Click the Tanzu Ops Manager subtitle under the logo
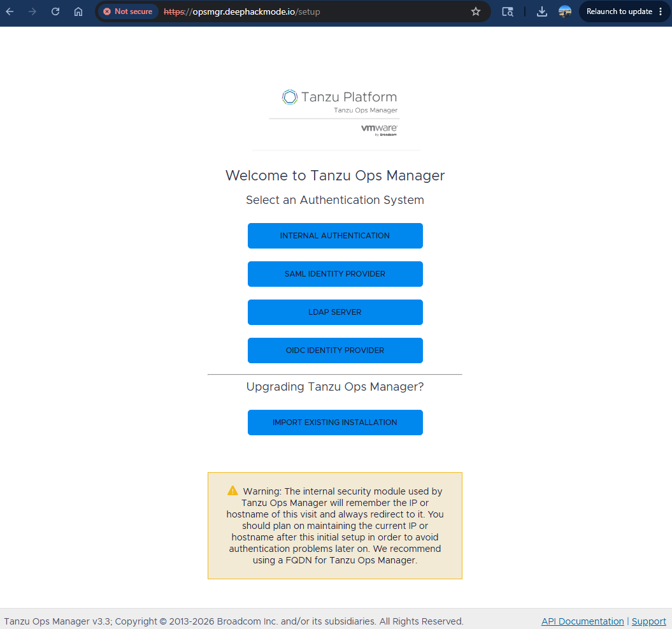 click(x=366, y=110)
